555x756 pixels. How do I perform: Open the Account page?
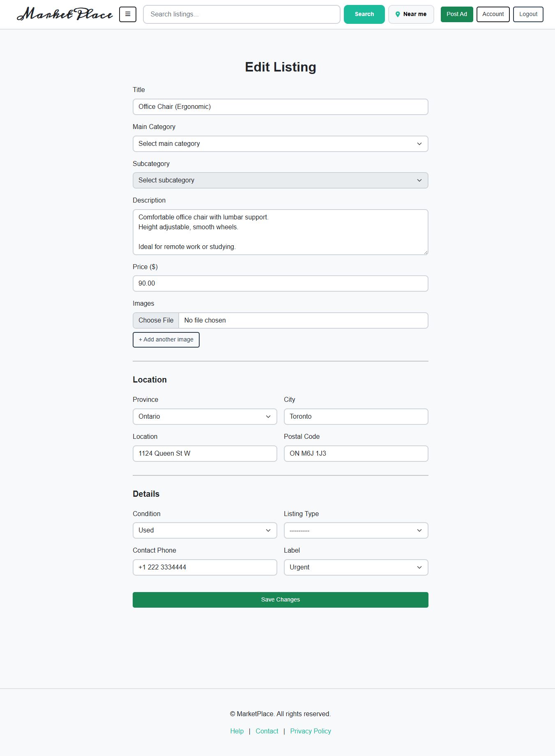click(493, 14)
